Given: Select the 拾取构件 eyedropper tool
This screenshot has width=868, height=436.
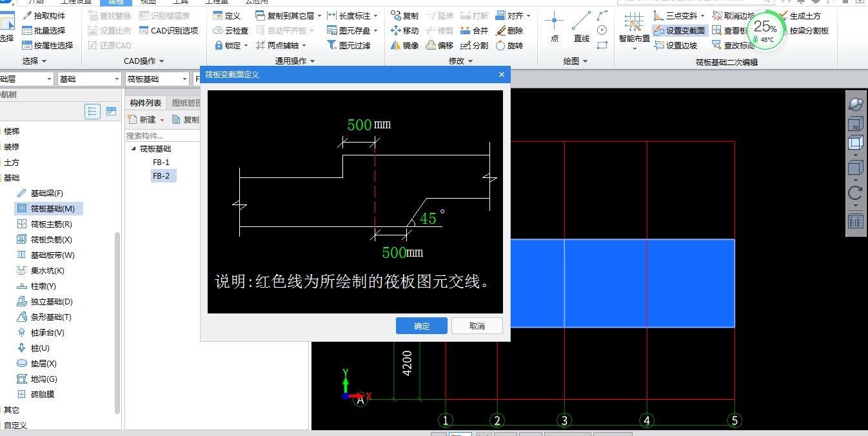Looking at the screenshot, I should 44,15.
